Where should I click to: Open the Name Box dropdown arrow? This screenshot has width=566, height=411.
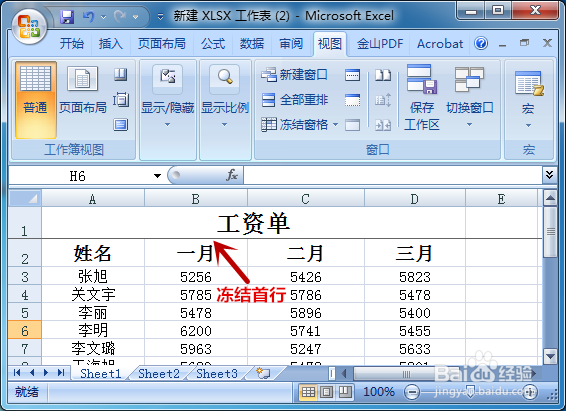click(x=157, y=176)
